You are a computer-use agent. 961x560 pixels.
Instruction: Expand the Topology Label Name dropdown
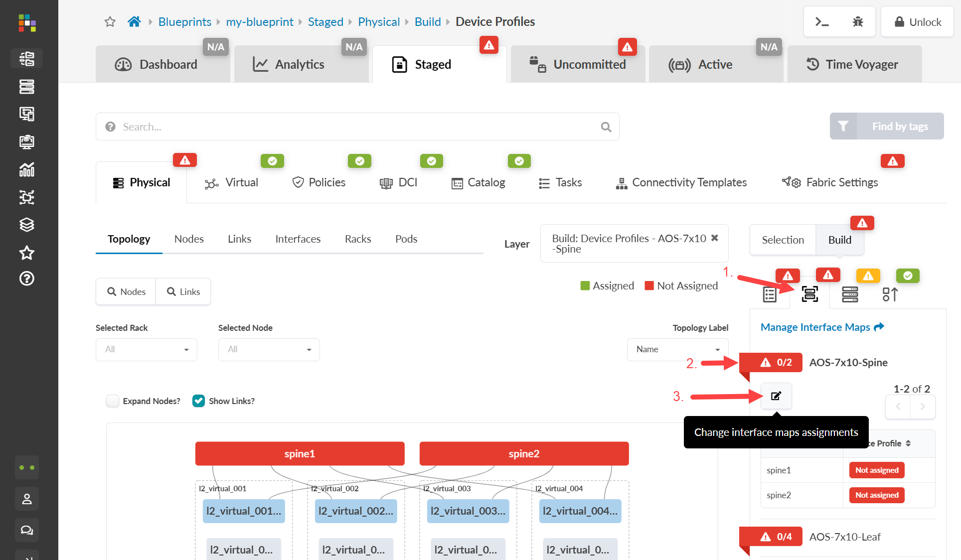click(x=677, y=350)
